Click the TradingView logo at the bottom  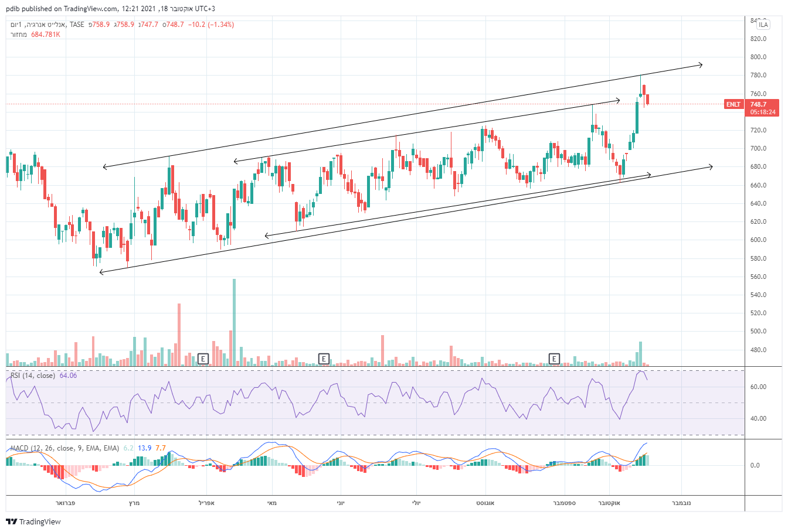coord(33,521)
